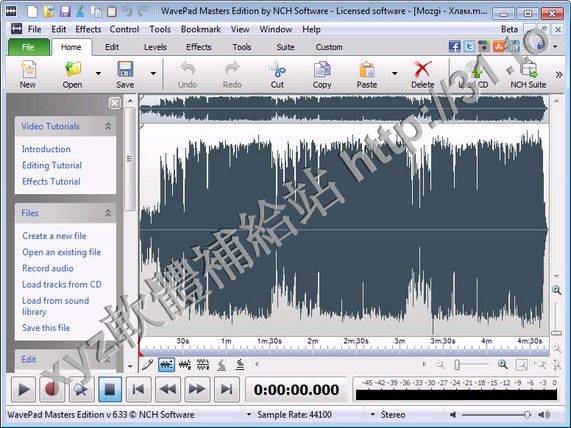Click the zoom-out magnifier left of horizontal zoom slider
This screenshot has width=571, height=428.
440,364
